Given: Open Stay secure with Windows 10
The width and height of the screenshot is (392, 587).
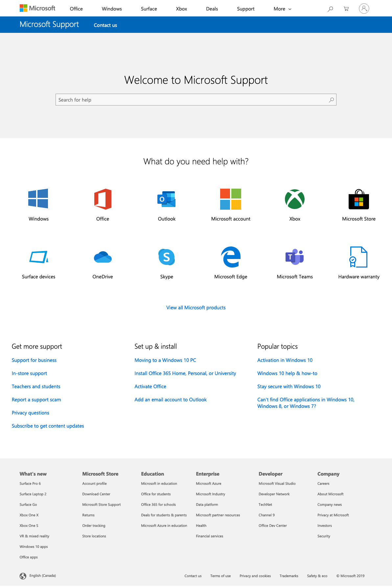Looking at the screenshot, I should click(289, 387).
